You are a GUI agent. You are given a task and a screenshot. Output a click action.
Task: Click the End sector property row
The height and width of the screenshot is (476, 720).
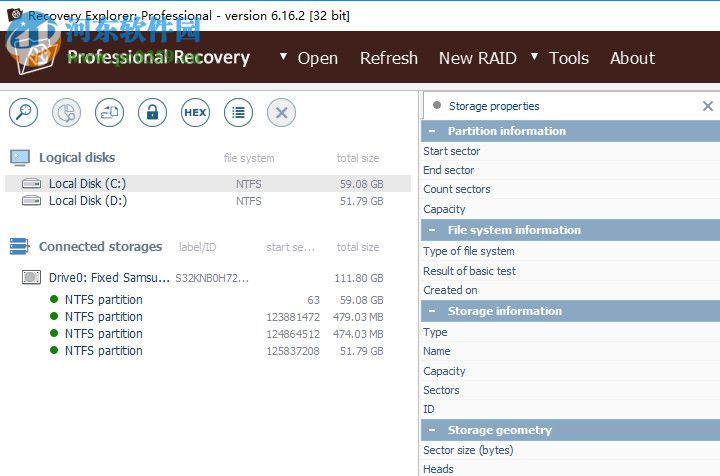(x=570, y=170)
